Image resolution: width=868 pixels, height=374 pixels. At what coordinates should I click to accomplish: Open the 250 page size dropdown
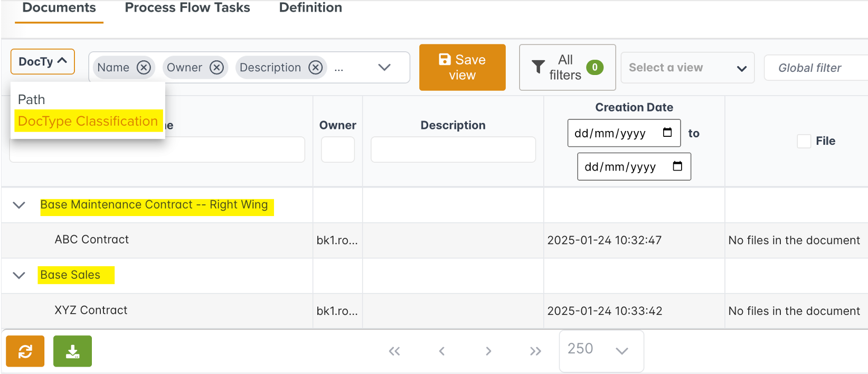tap(601, 350)
